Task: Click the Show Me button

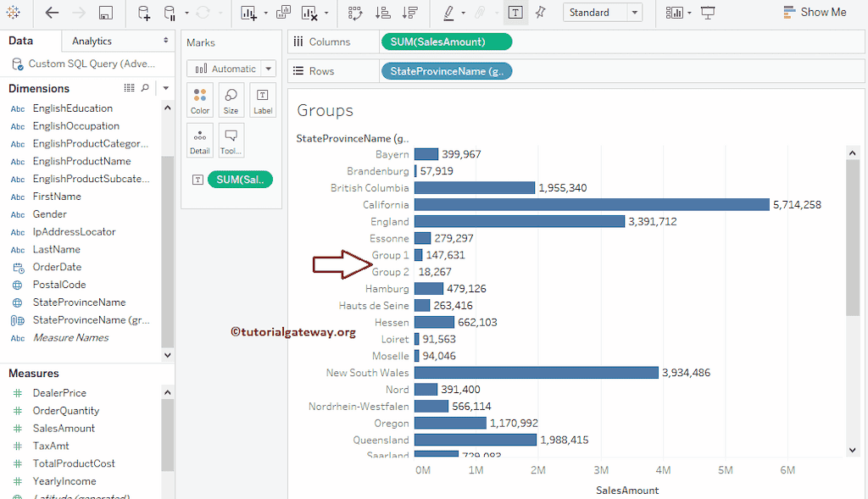Action: coord(815,12)
